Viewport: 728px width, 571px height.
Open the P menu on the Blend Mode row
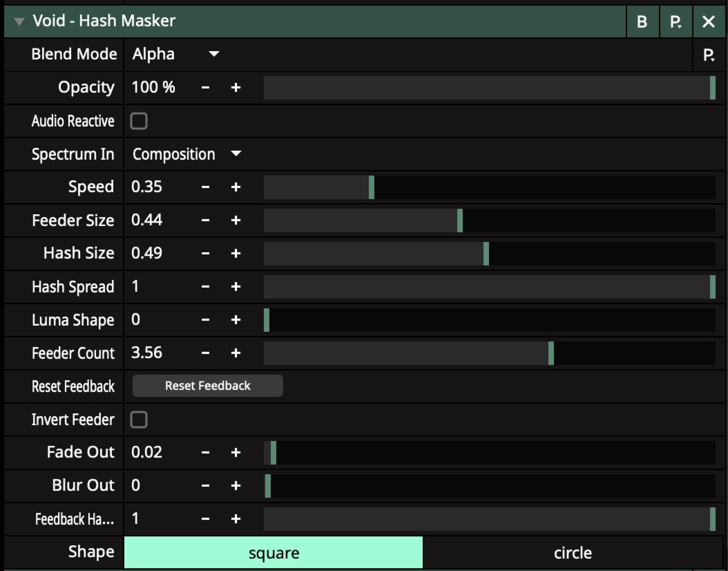click(x=709, y=55)
